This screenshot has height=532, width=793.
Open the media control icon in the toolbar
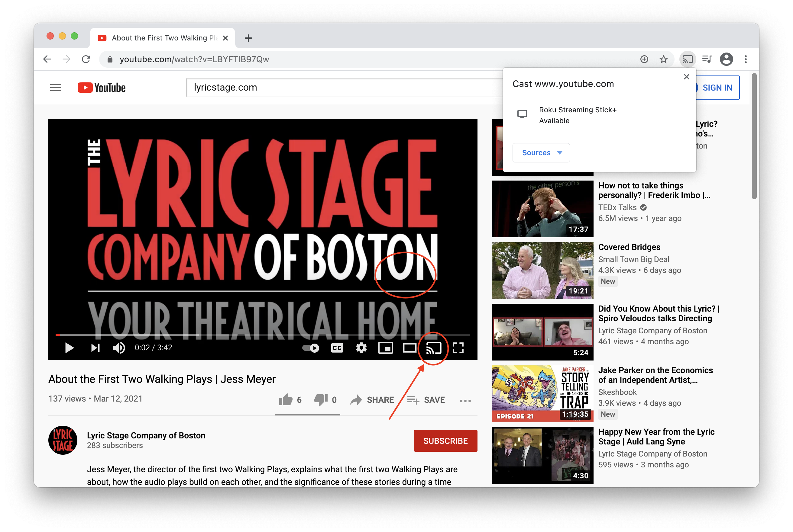[707, 59]
